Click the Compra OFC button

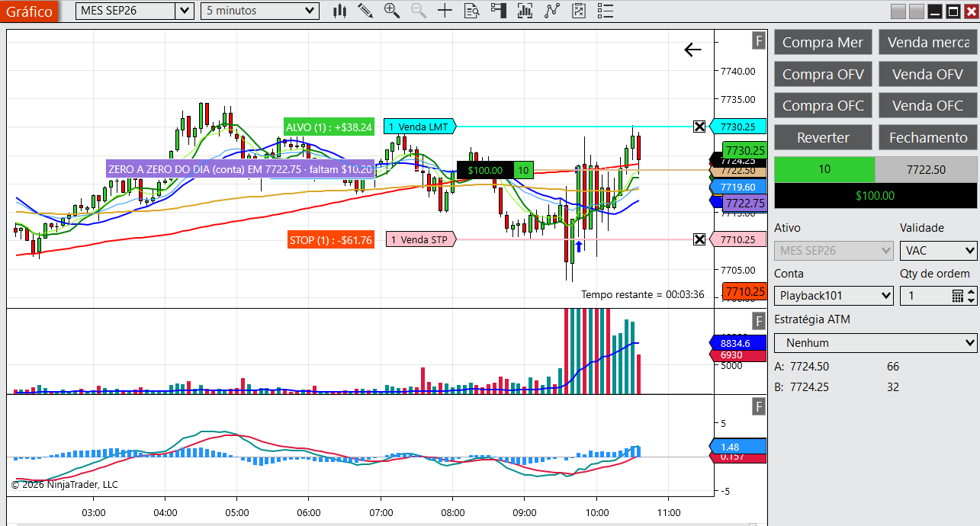click(x=823, y=106)
